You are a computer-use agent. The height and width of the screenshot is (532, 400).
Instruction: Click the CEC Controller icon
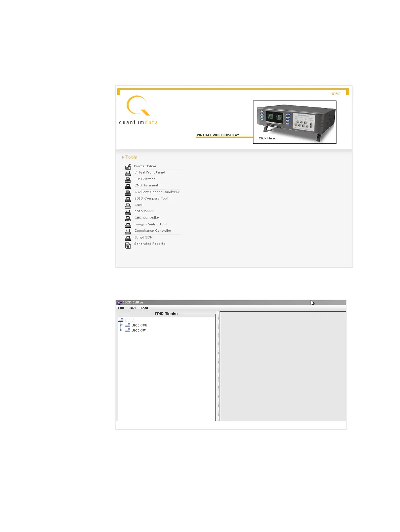(x=128, y=218)
